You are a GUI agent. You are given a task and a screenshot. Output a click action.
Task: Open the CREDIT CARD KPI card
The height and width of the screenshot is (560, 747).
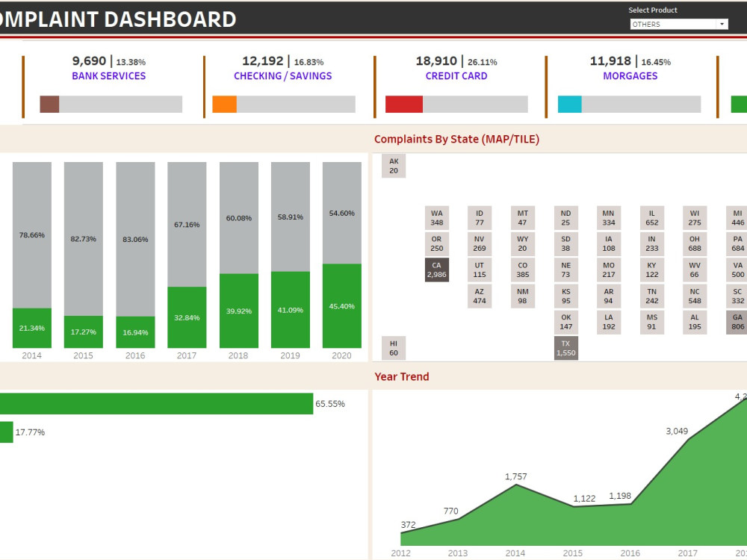(456, 67)
